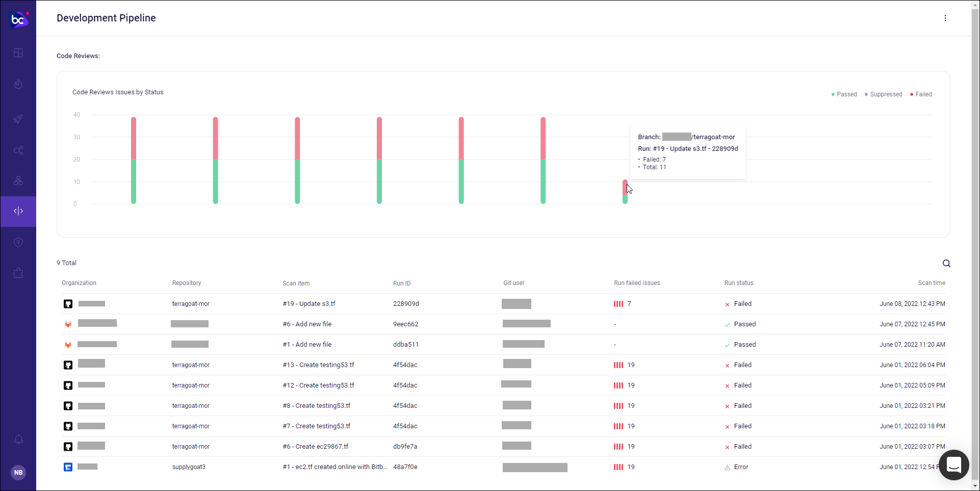Click scan time June 01, 2022 06:04 PM
Screen dimensions: 980x491
point(912,365)
